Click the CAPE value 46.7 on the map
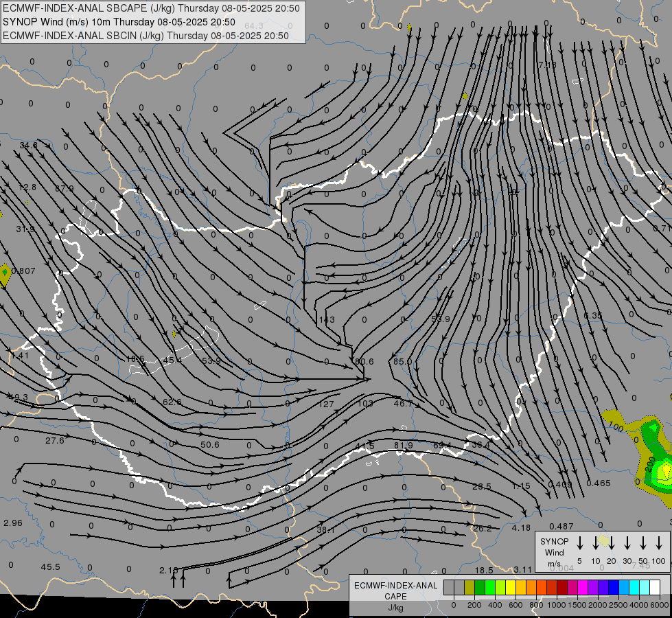Viewport: 672px width, 618px height. [x=403, y=404]
